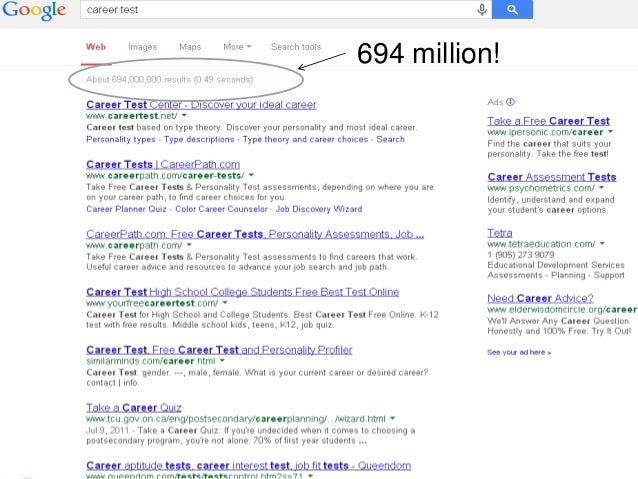This screenshot has height=479, width=638.
Task: Open Career Test and Personality Profiler result
Action: pos(219,350)
